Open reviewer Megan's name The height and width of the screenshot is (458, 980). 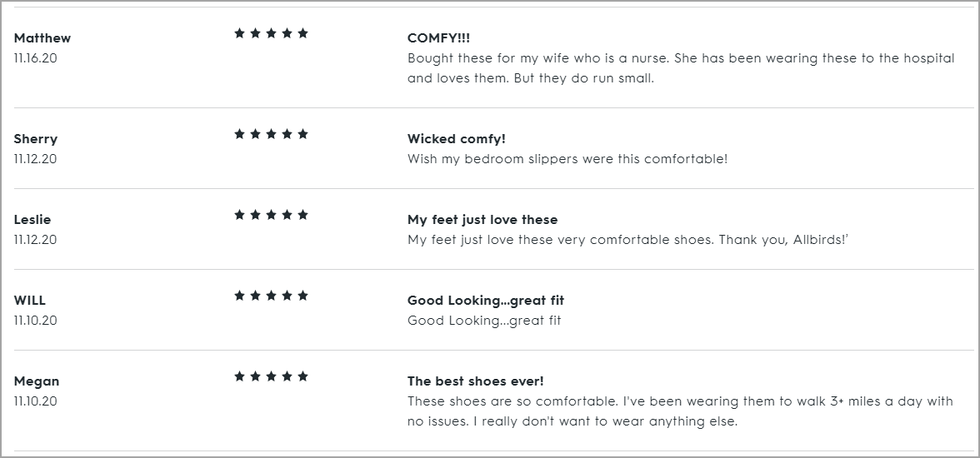pos(37,381)
